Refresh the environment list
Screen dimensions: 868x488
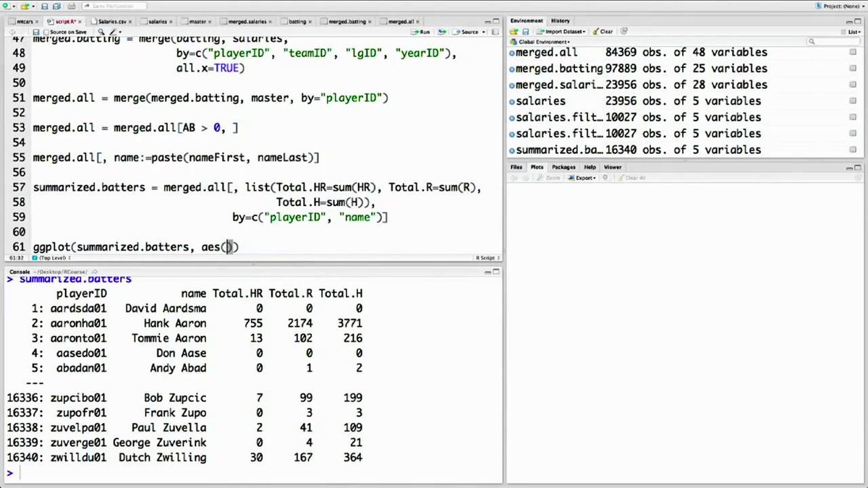[624, 32]
